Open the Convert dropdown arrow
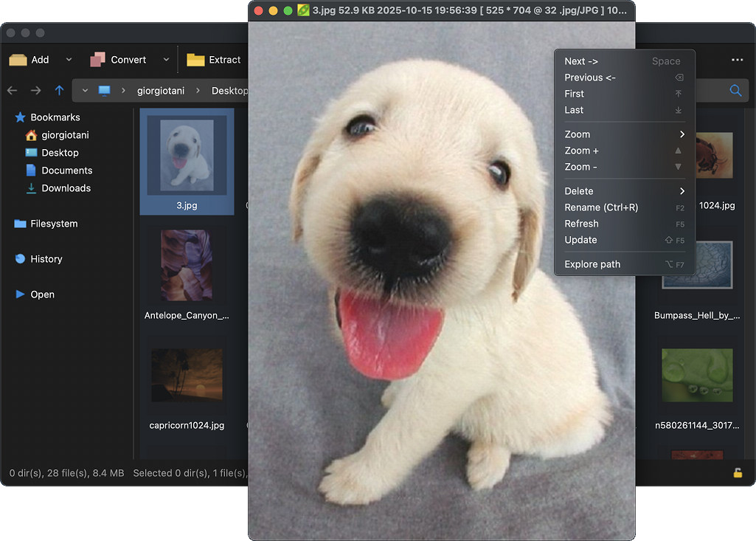 pyautogui.click(x=166, y=60)
